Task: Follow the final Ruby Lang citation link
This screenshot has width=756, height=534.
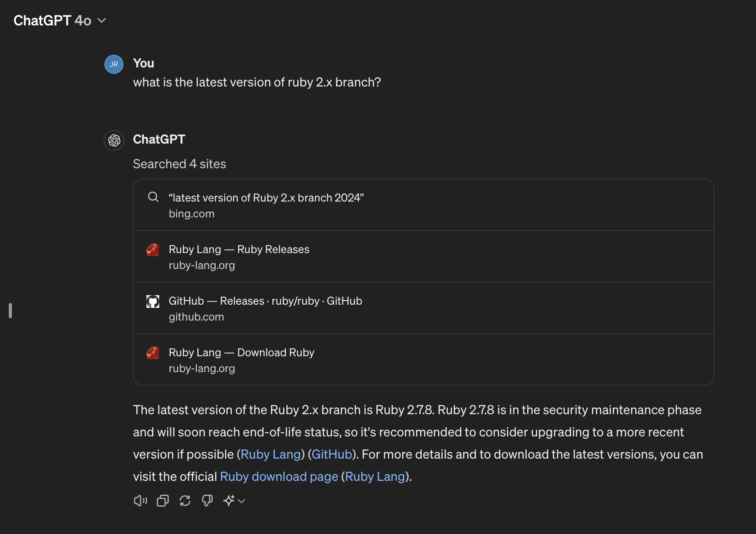Action: [x=375, y=476]
